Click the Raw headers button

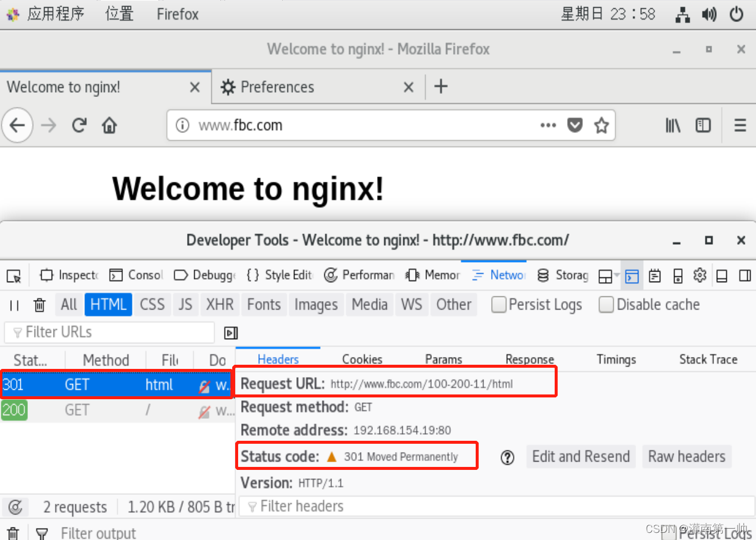(687, 456)
